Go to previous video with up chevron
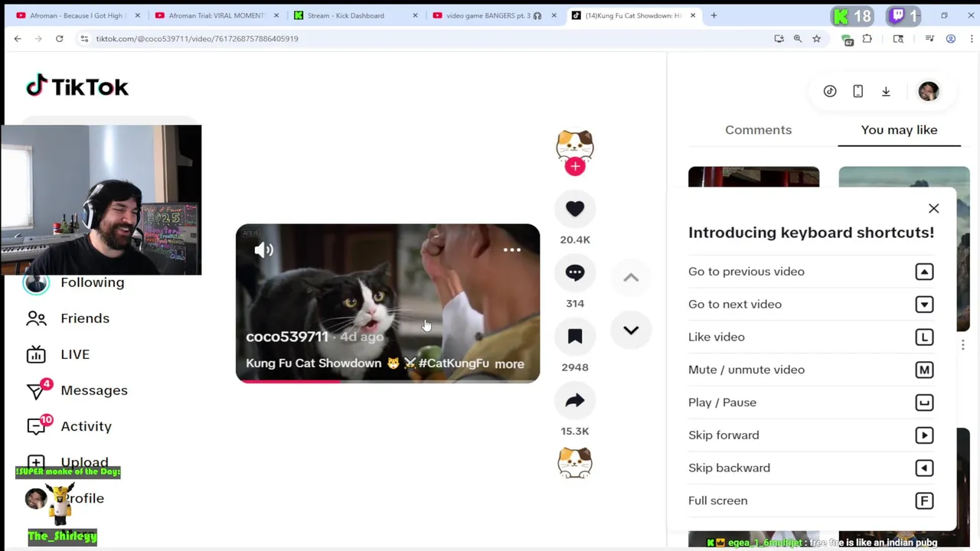Image resolution: width=980 pixels, height=551 pixels. pyautogui.click(x=631, y=278)
